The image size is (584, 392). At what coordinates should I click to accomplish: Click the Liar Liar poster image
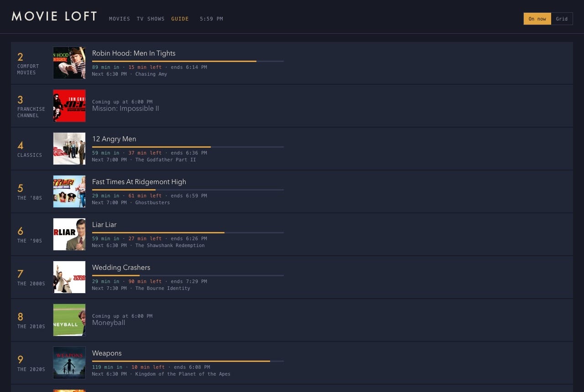tap(69, 234)
